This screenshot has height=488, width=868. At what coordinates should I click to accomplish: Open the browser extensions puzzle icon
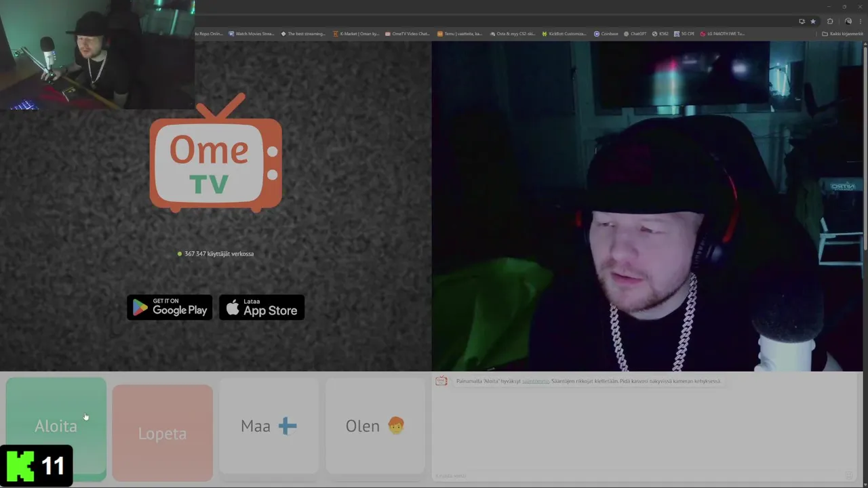point(830,21)
